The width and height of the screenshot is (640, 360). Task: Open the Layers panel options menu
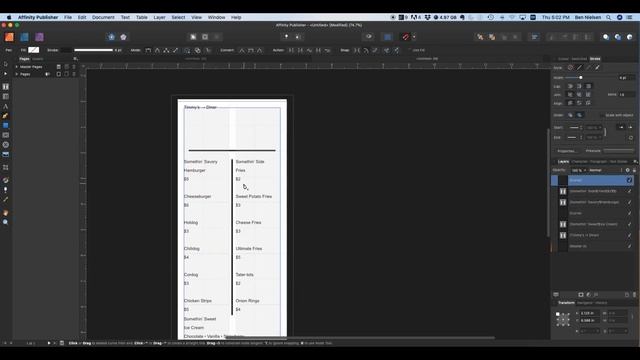point(635,162)
